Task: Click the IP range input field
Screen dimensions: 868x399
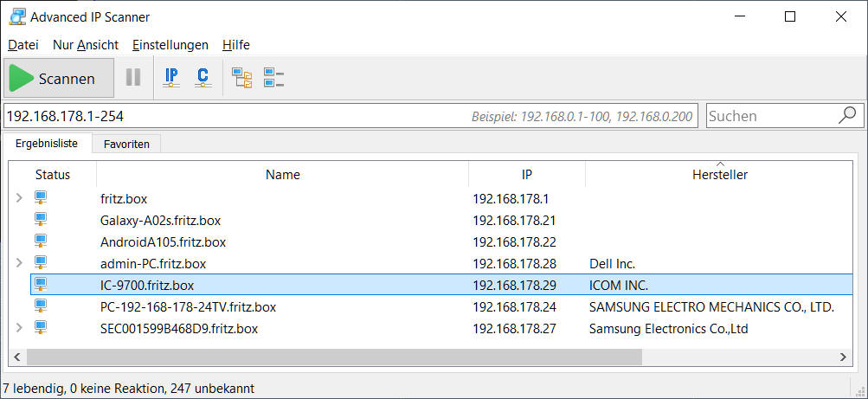Action: click(x=351, y=116)
